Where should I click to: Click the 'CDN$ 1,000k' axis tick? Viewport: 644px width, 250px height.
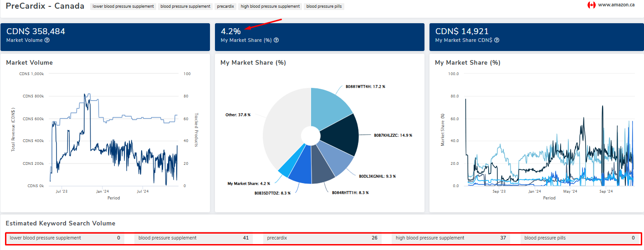coord(32,74)
